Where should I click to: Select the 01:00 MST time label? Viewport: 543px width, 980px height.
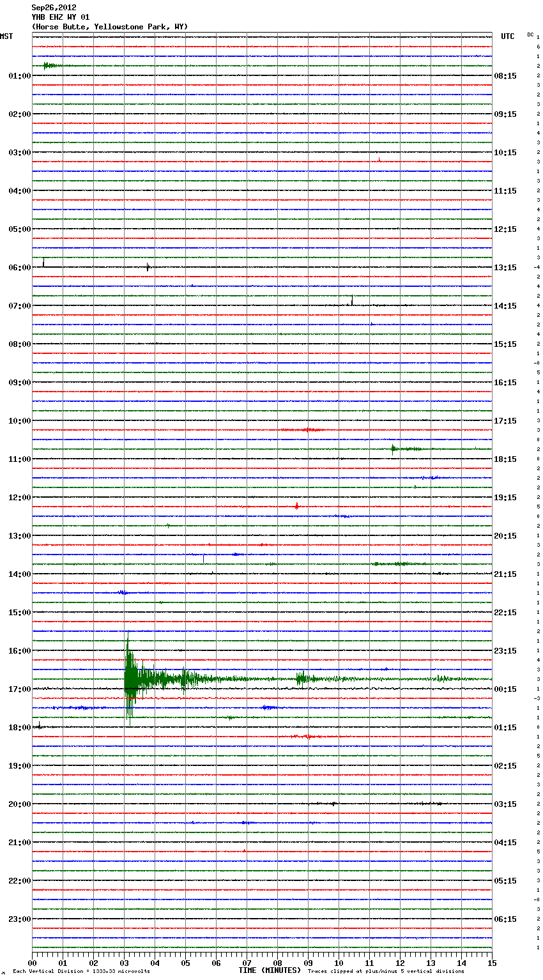coord(20,76)
